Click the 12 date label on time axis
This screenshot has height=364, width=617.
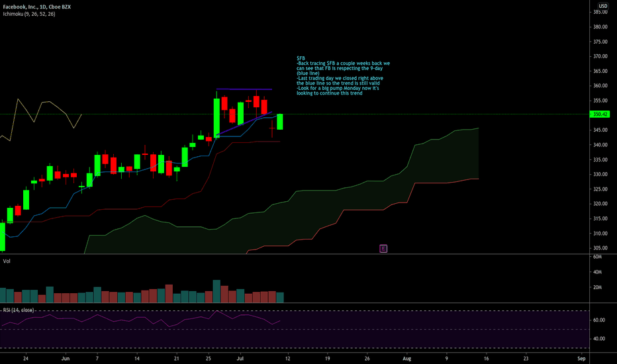click(287, 359)
